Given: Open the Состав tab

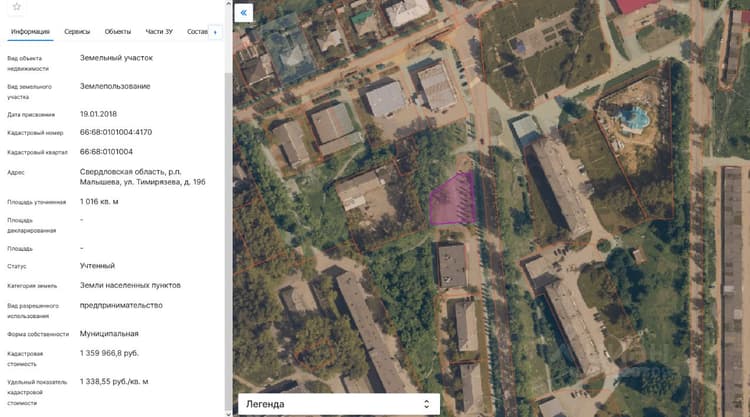Looking at the screenshot, I should click(198, 32).
